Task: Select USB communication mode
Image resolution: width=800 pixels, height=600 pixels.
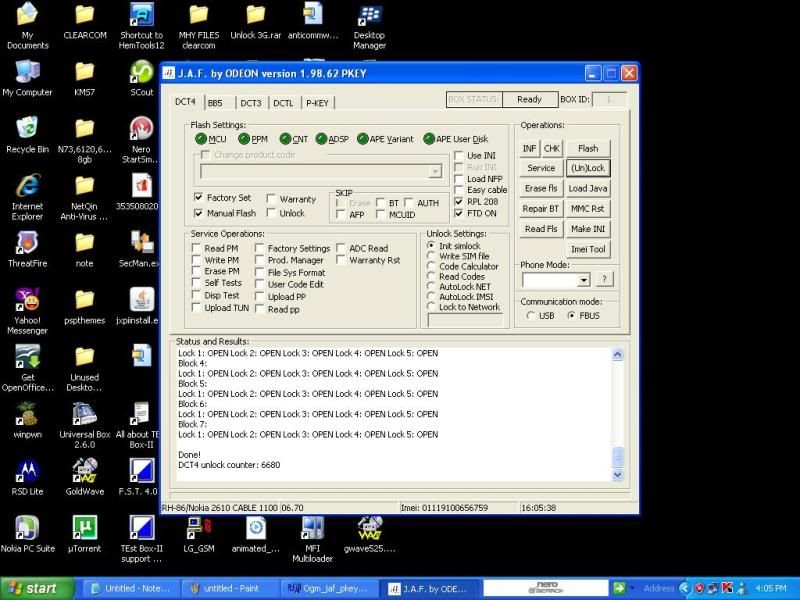Action: (531, 316)
